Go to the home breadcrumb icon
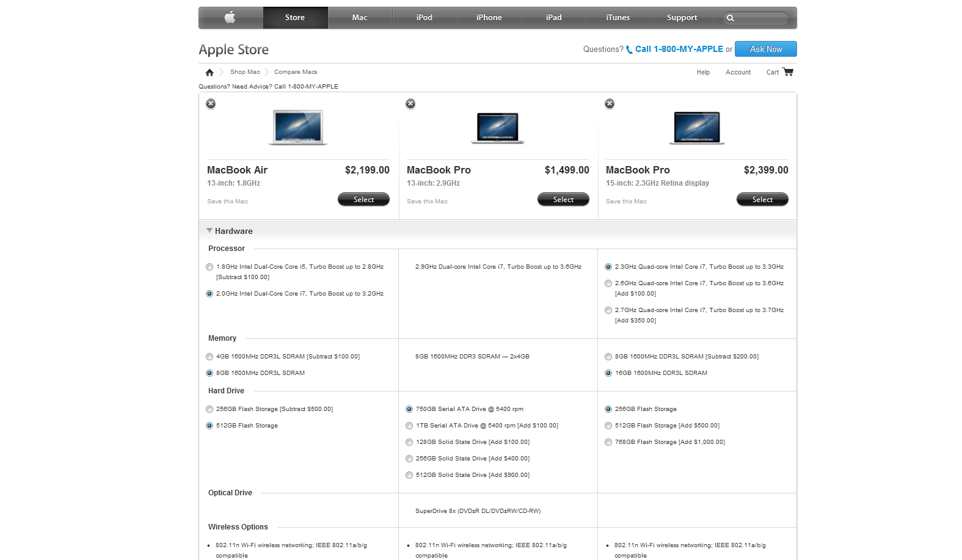 point(210,72)
